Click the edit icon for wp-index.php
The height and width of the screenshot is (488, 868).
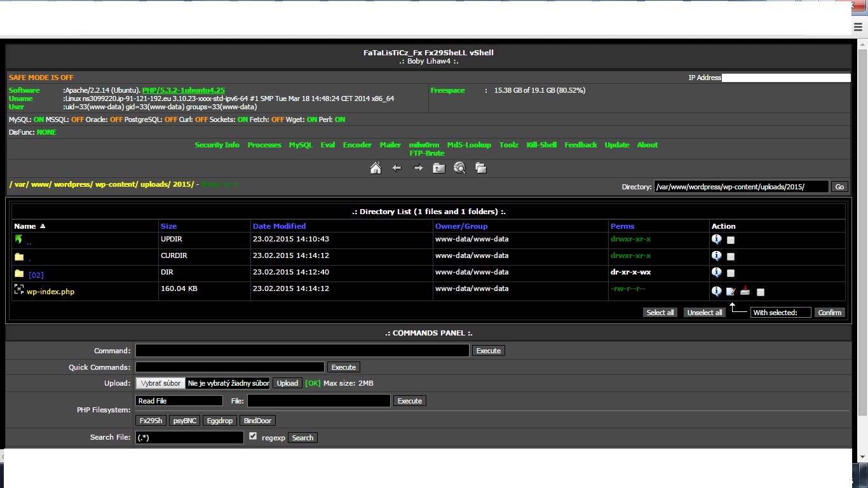(731, 292)
